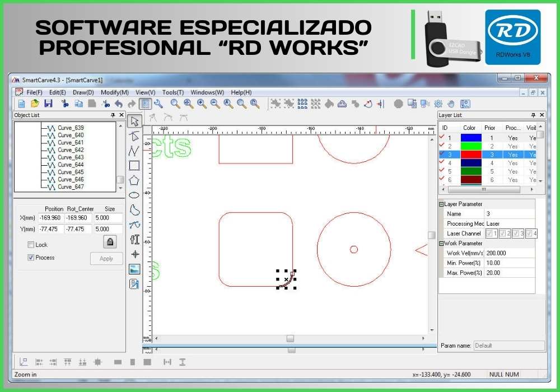Pin the Object List panel
560x392 pixels.
pos(113,115)
